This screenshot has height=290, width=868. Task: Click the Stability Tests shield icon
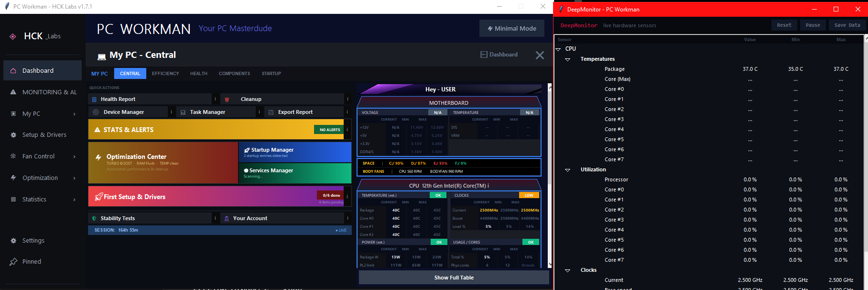pos(94,218)
